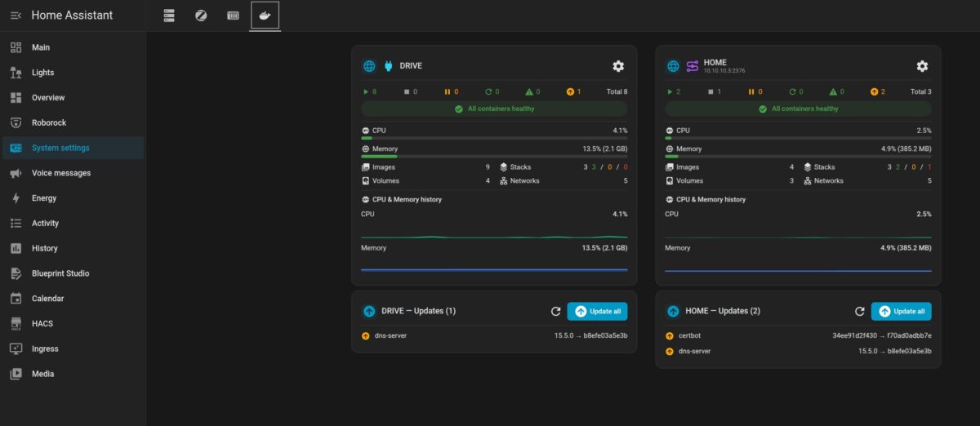This screenshot has width=980, height=426.
Task: Click the HOME address 10.10.10.3:2376
Action: tap(724, 72)
